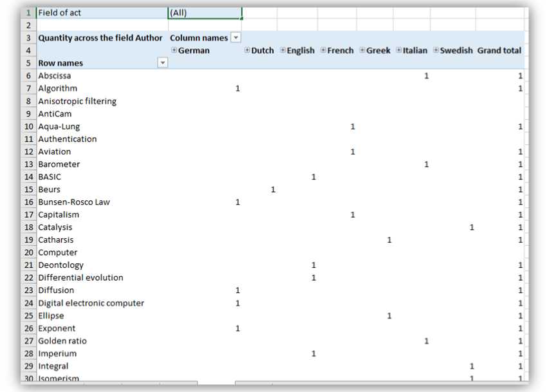Screen dimensions: 549x392
Task: Select row header 6
Action: click(28, 76)
